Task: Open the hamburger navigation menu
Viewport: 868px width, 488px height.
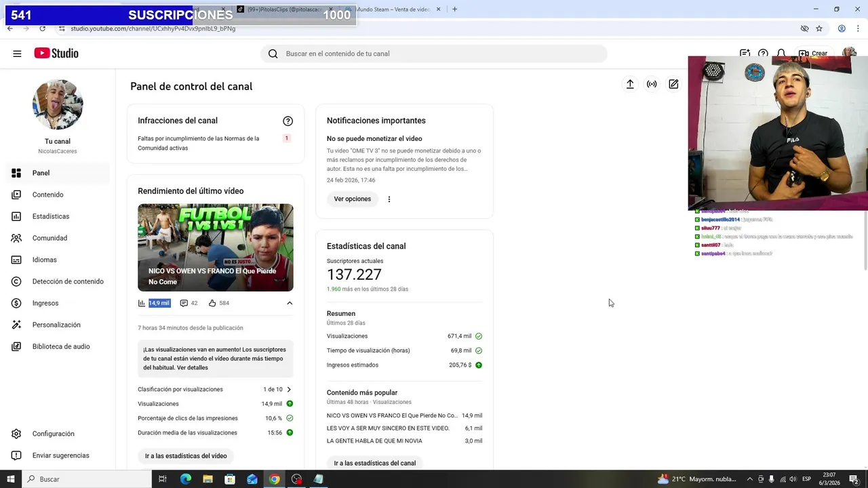Action: (x=17, y=54)
